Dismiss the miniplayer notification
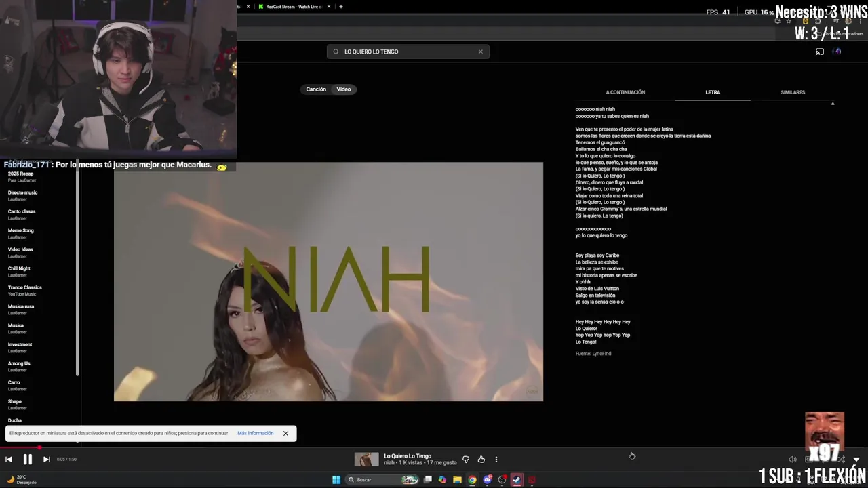This screenshot has width=868, height=488. [285, 433]
